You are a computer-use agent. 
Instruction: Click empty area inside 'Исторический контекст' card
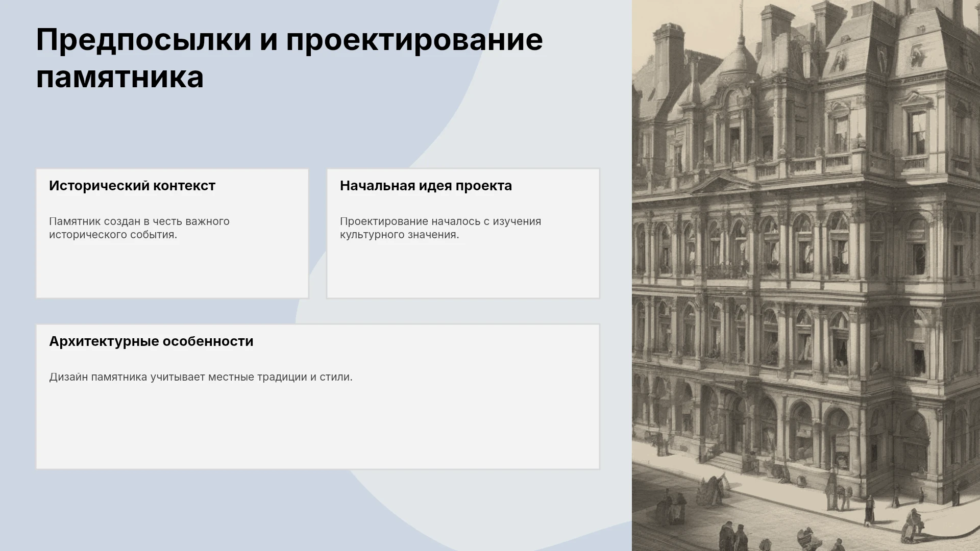[172, 270]
